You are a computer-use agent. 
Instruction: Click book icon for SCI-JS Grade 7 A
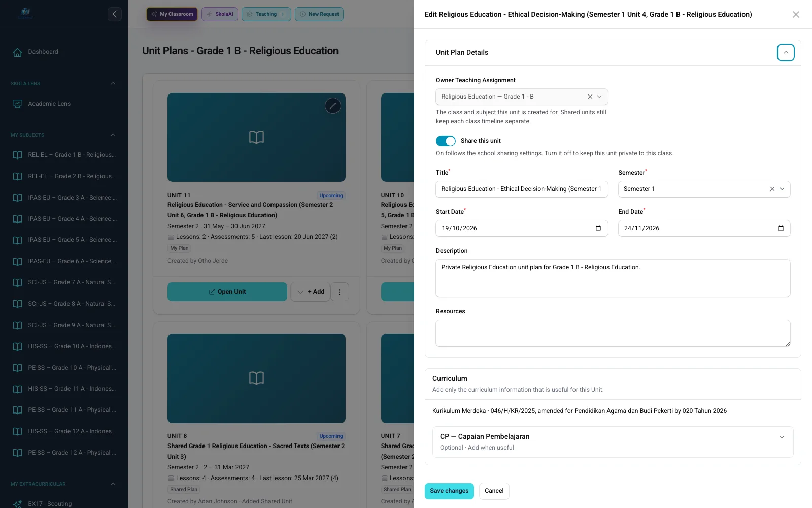[x=17, y=282]
